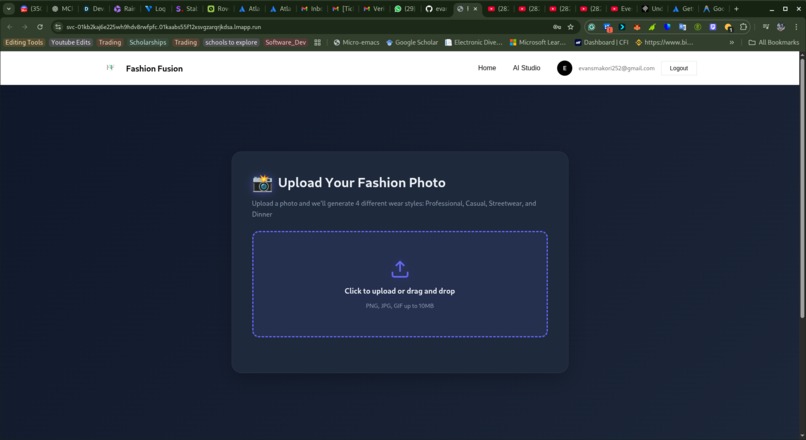Viewport: 806px width, 440px height.
Task: Open the Youtube Edits bookmark folder
Action: point(70,42)
